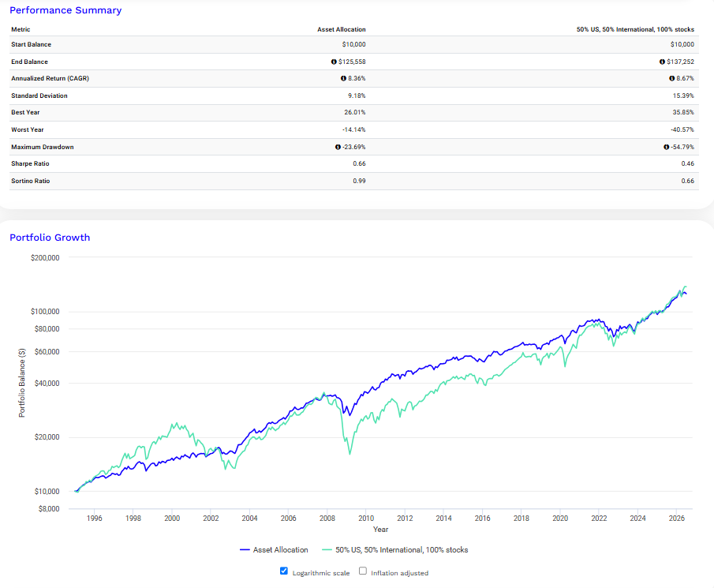Click the 0.46 Sharpe ratio value
Viewport: 714px width, 588px height.
pos(688,163)
